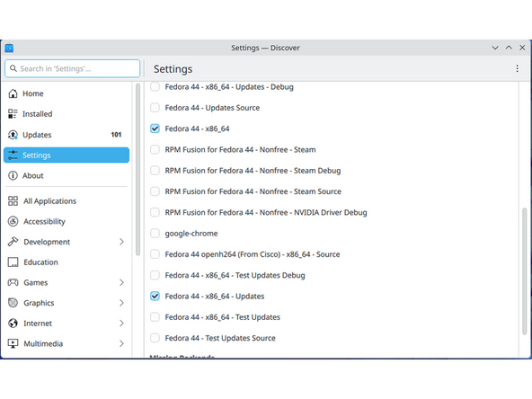Click the Graphics category icon
The width and height of the screenshot is (532, 399).
[13, 303]
